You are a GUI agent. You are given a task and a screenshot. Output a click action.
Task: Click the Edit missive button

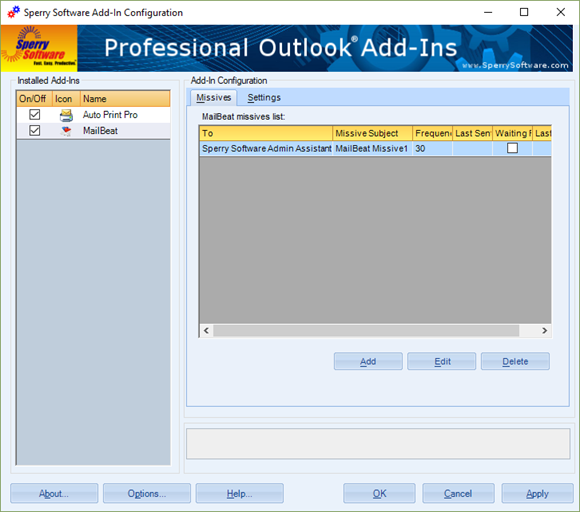[442, 361]
